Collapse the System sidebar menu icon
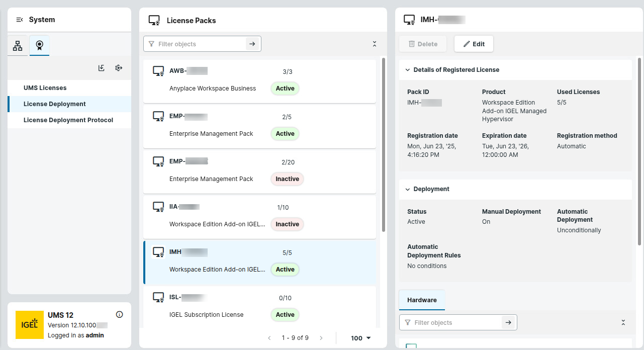The width and height of the screenshot is (644, 350). click(x=20, y=20)
